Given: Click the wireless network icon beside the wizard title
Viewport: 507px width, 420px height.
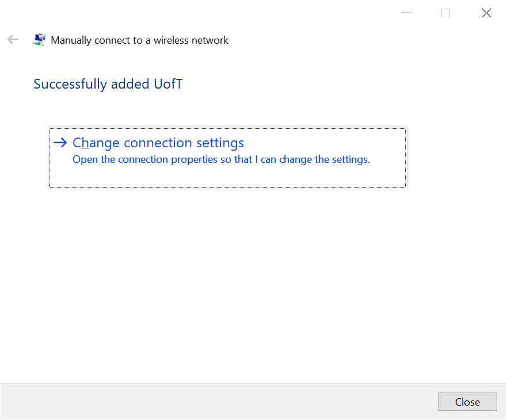Looking at the screenshot, I should [x=39, y=39].
